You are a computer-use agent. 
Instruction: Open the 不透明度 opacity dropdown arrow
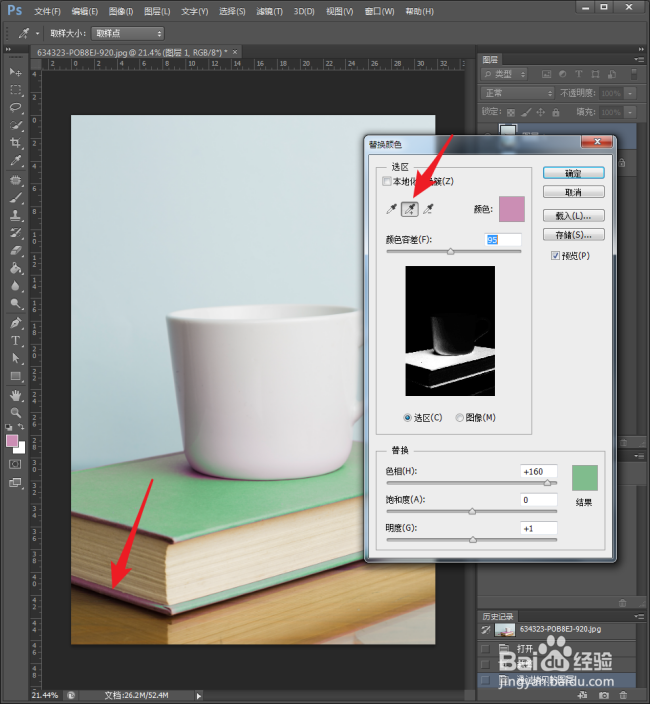(x=631, y=93)
